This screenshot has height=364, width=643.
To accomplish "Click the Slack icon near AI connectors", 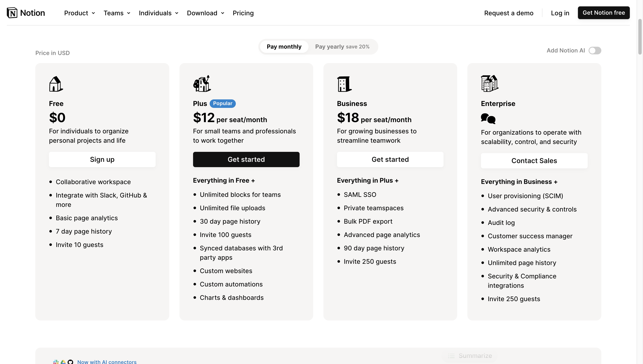I will point(56,363).
